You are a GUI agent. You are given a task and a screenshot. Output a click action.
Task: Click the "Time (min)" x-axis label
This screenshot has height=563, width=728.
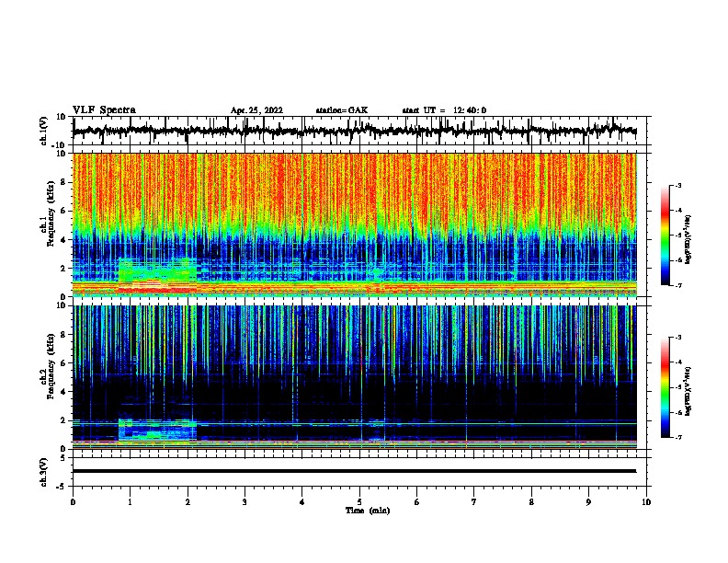[x=368, y=511]
